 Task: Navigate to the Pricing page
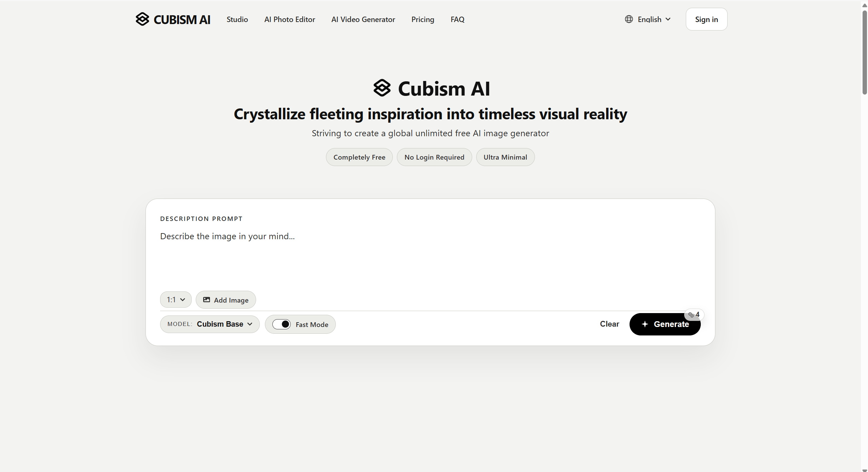coord(422,19)
